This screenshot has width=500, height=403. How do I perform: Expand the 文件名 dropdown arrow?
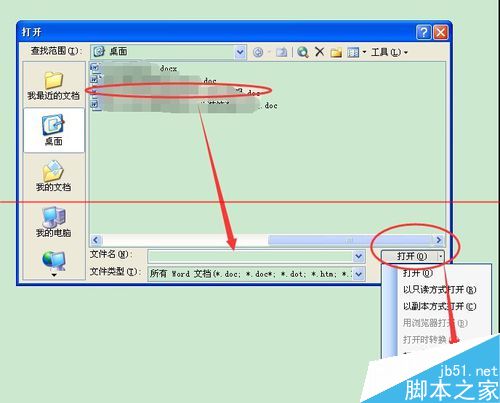(x=359, y=256)
